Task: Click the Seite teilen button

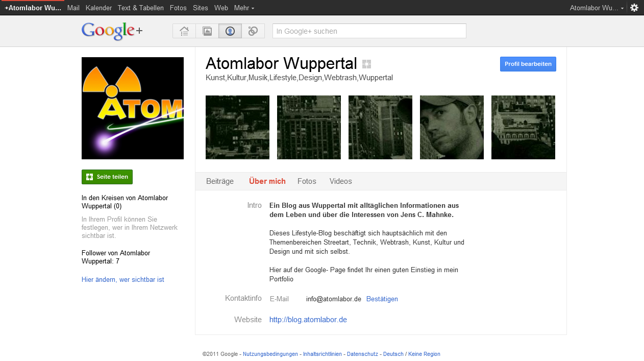Action: point(107,177)
